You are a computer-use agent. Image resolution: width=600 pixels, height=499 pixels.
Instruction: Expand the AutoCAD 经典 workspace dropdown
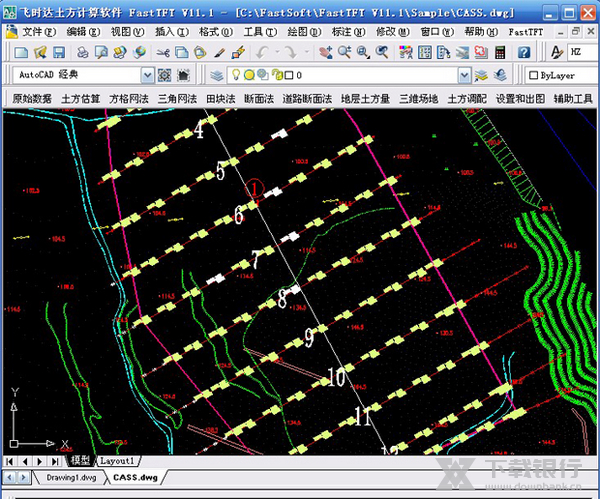point(148,75)
